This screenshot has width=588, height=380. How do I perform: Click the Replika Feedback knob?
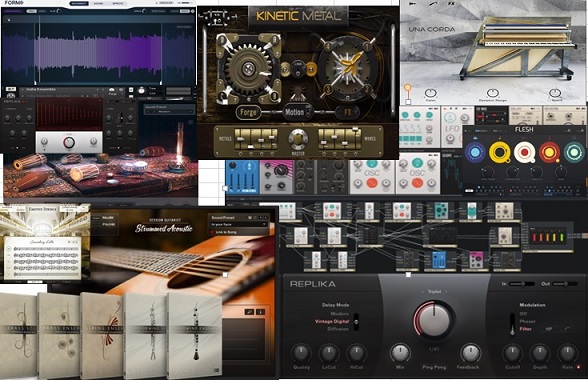coord(469,353)
